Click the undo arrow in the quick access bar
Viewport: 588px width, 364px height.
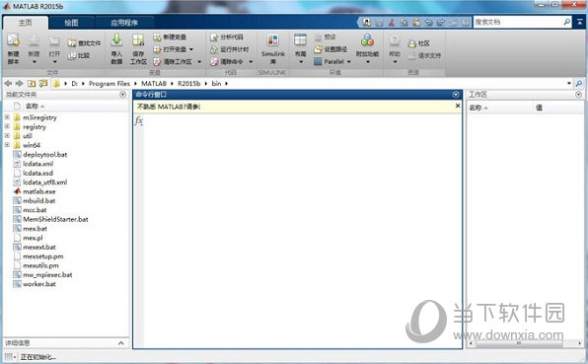pos(428,23)
